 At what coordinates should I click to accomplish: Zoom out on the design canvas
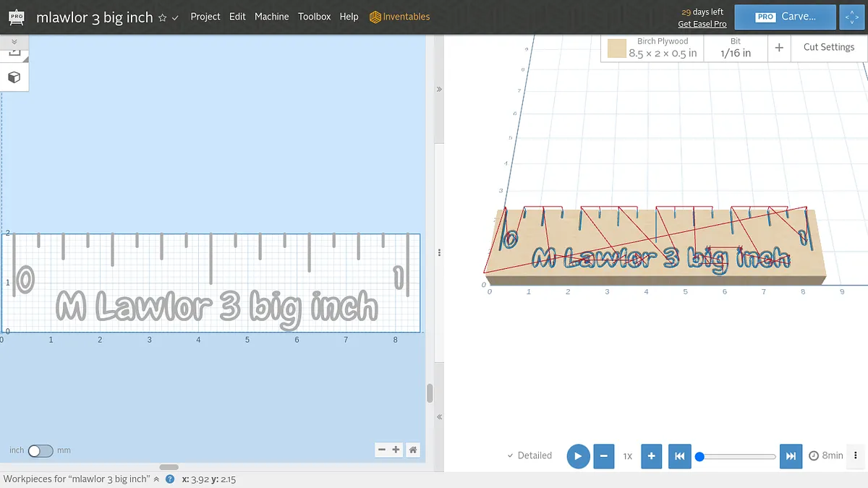382,450
